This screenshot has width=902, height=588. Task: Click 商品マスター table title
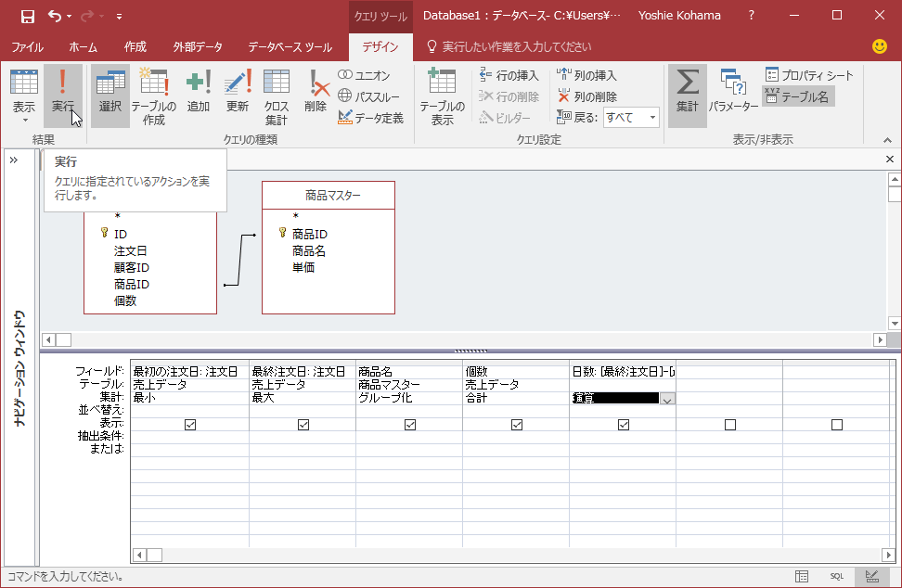coord(333,196)
